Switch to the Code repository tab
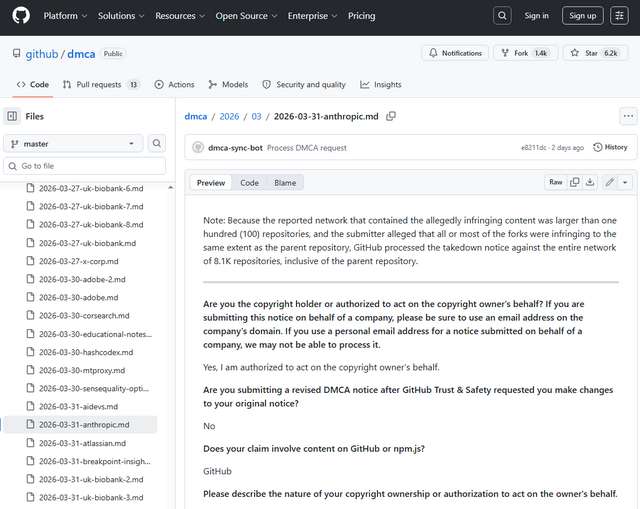 33,84
